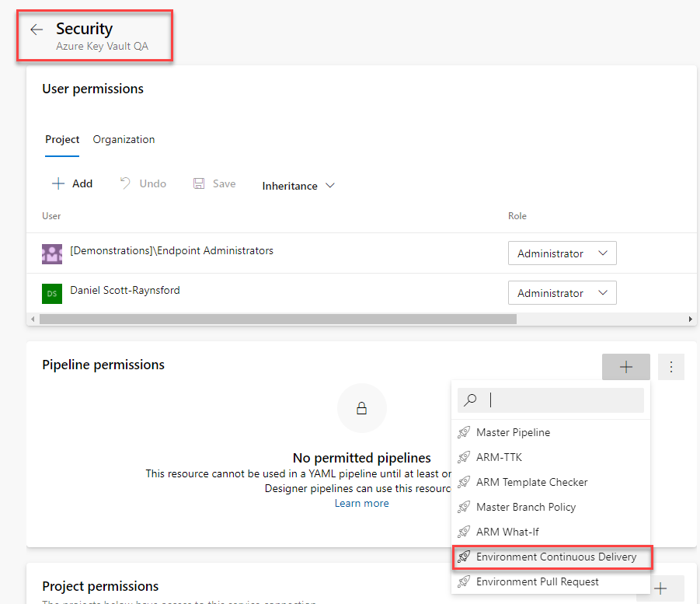The image size is (700, 604).
Task: Click Add to add a user
Action: coord(72,183)
